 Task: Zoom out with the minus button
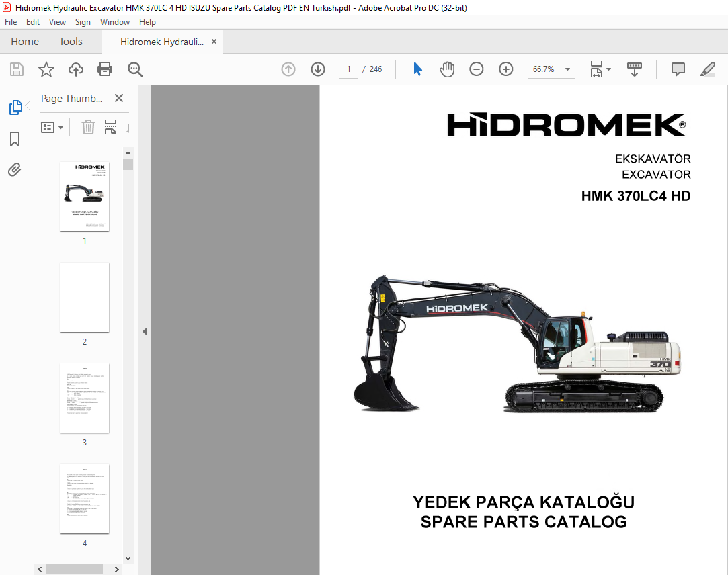click(x=477, y=69)
